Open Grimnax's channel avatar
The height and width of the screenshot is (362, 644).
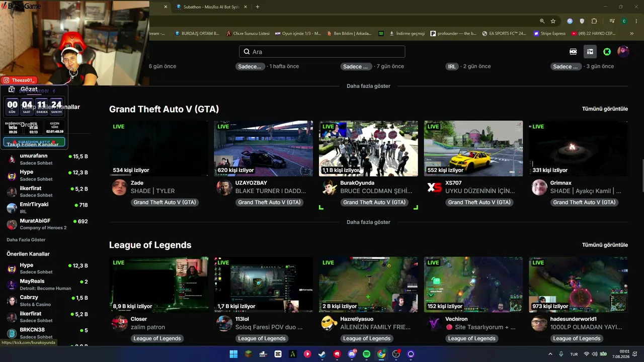coord(539,188)
